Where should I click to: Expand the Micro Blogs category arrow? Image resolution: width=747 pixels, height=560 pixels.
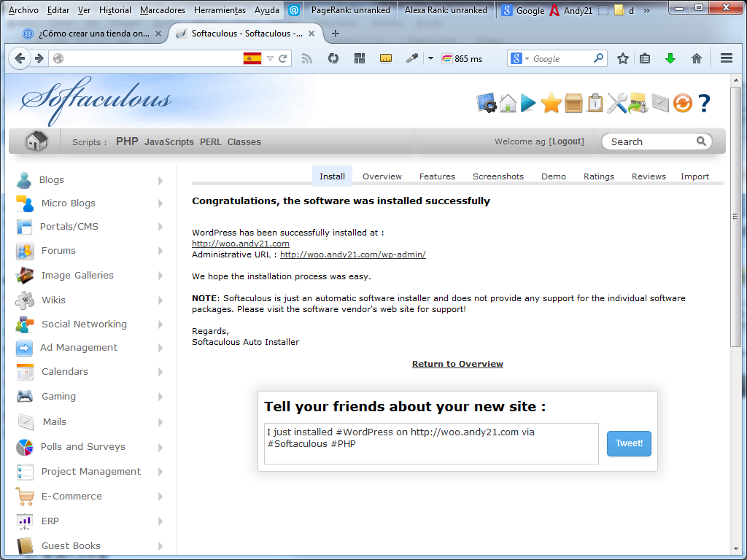(160, 204)
